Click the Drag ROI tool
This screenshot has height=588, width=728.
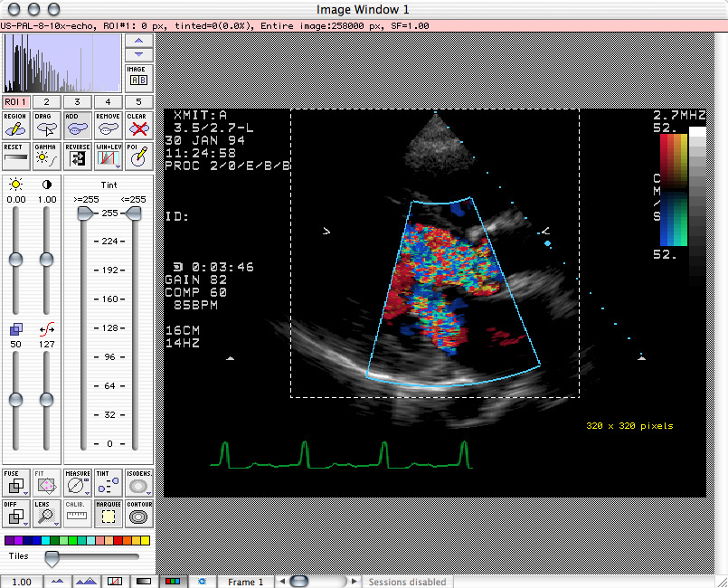46,126
